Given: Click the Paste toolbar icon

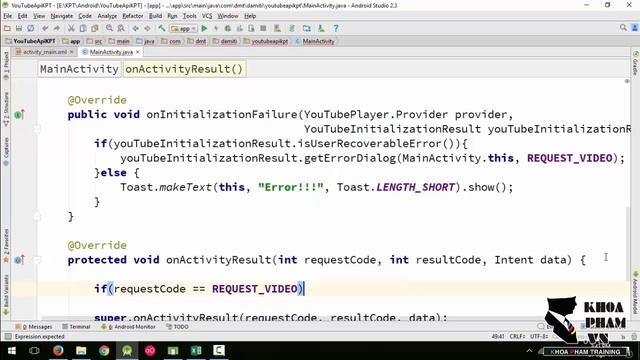Looking at the screenshot, I should tap(95, 28).
